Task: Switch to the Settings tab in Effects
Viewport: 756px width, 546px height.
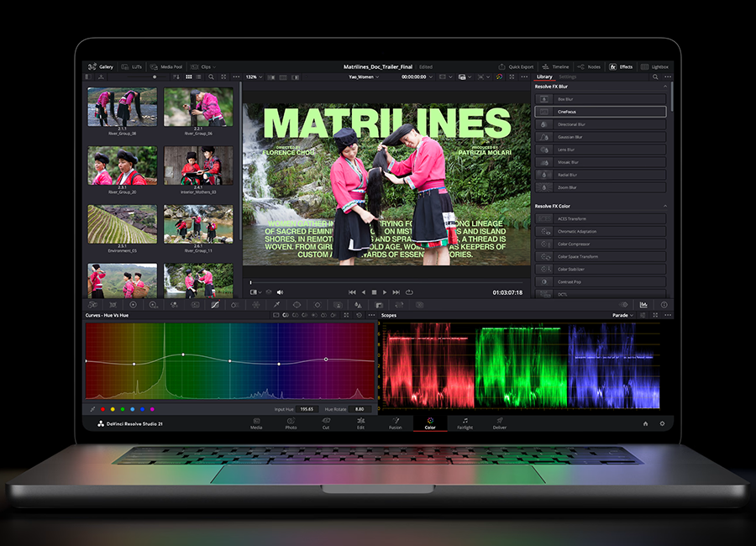Action: pyautogui.click(x=568, y=76)
